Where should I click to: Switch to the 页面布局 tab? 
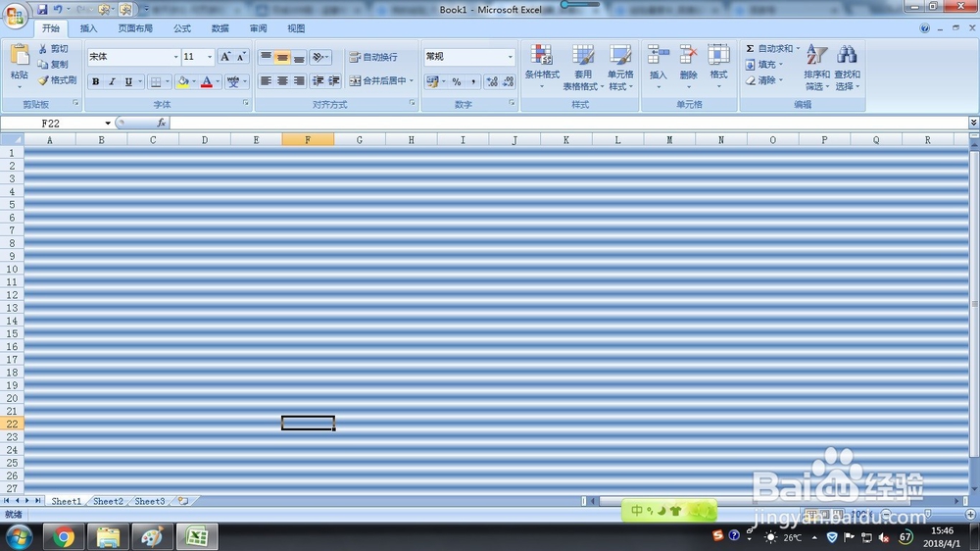[135, 28]
